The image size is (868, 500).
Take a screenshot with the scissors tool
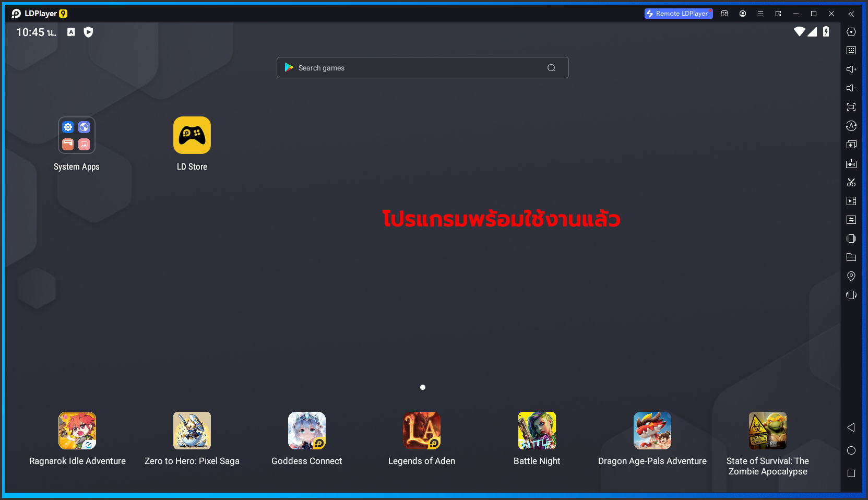(x=851, y=182)
